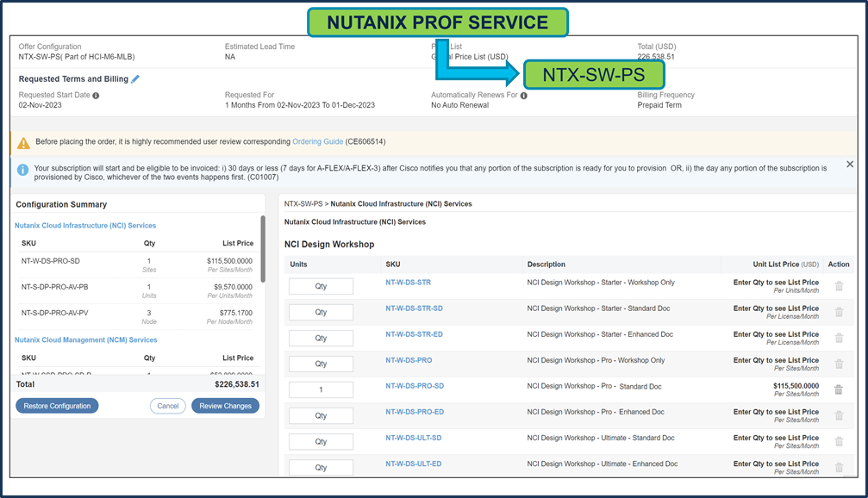Click quantity field showing 1 for NT-W-DS-PRO-SD
868x498 pixels.
tap(321, 389)
